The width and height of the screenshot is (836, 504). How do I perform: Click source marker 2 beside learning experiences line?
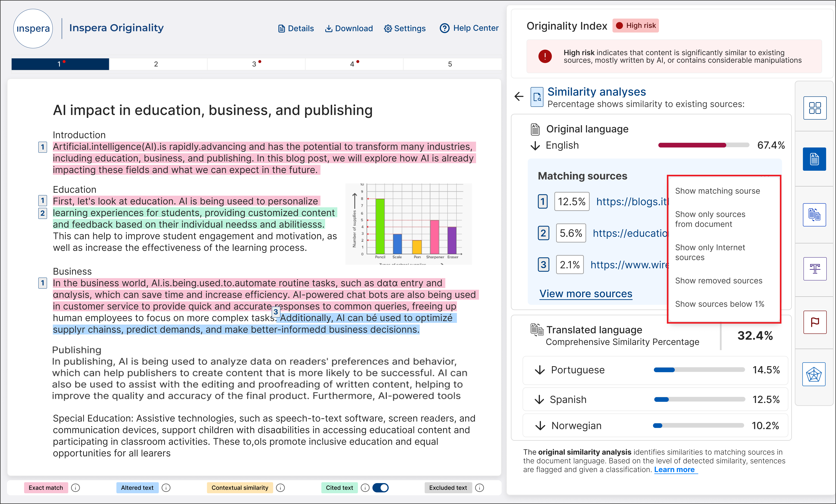click(x=42, y=213)
